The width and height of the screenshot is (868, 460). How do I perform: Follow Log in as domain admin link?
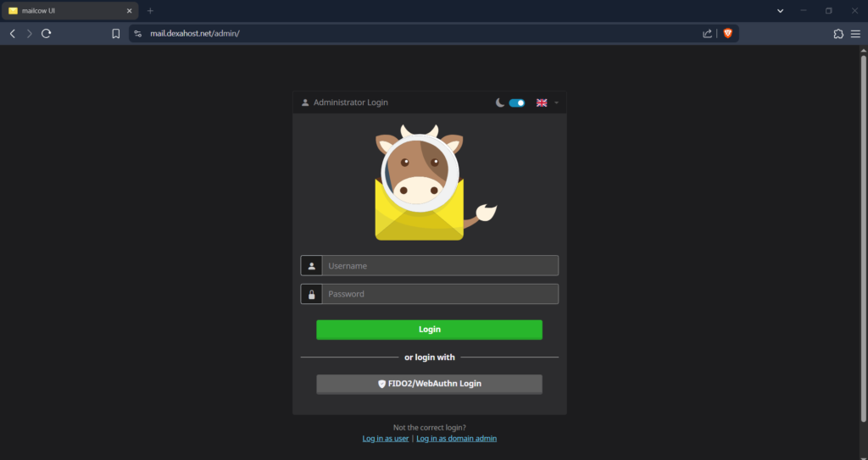(457, 439)
